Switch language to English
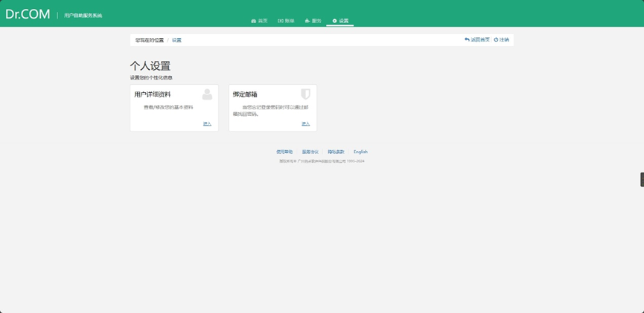This screenshot has width=644, height=313. [x=360, y=152]
